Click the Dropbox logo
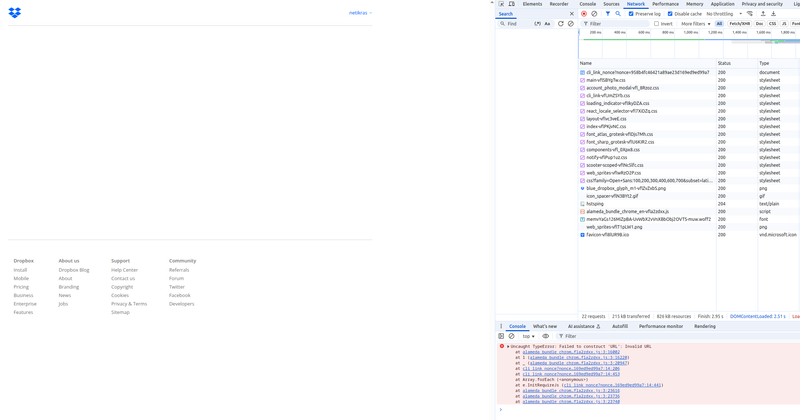 click(14, 13)
